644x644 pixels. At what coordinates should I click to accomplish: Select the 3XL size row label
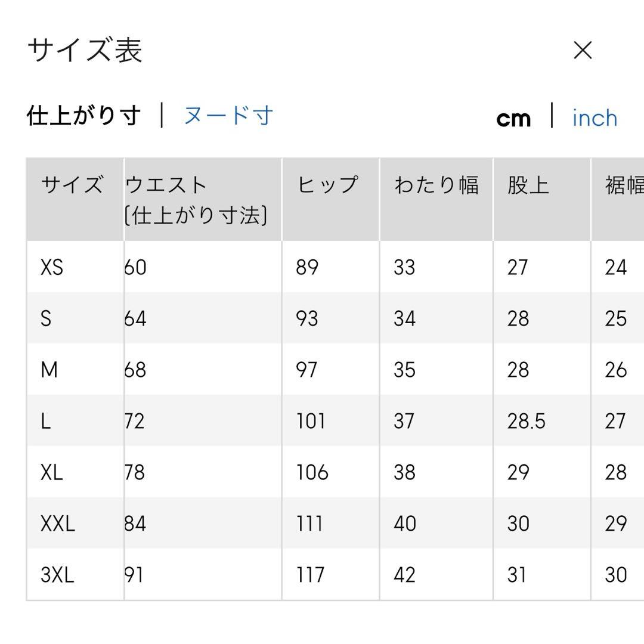point(57,575)
